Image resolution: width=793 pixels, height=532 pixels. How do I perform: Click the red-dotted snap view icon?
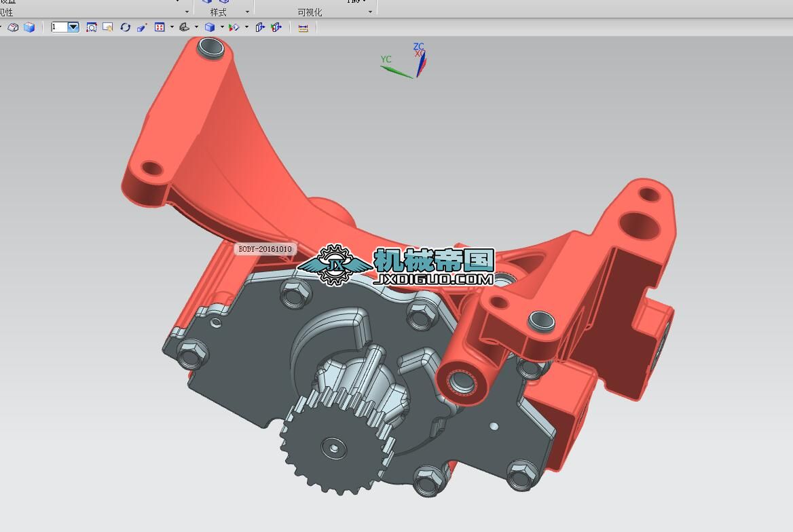click(160, 27)
